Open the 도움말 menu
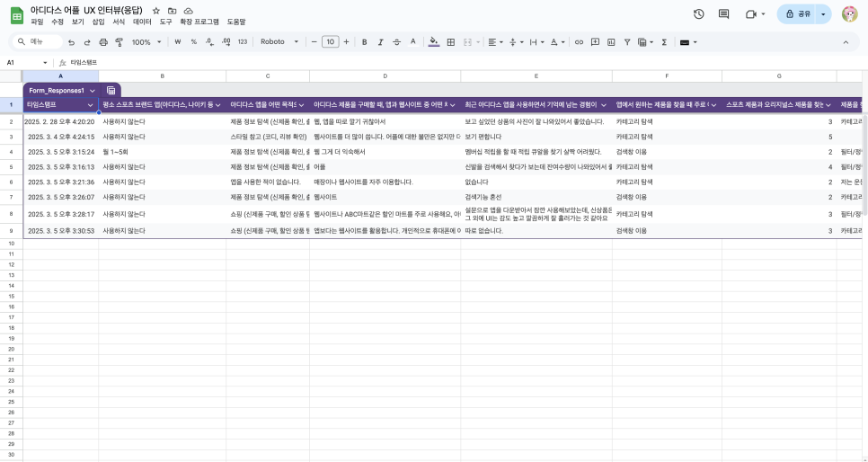This screenshot has width=868, height=462. coord(236,22)
